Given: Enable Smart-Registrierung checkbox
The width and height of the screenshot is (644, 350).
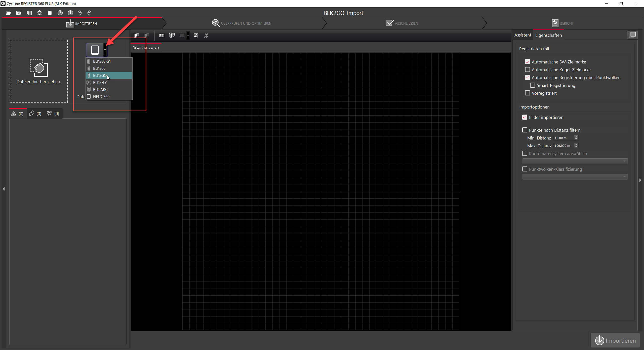Looking at the screenshot, I should (533, 85).
